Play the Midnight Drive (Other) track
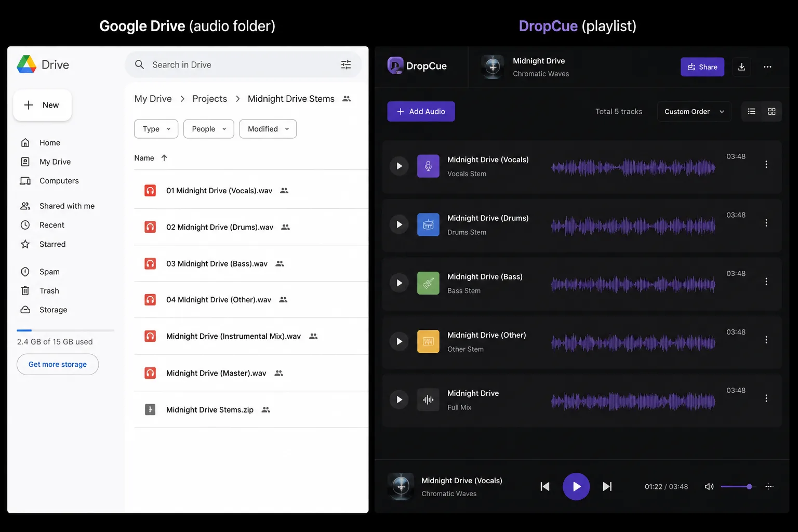 click(x=399, y=341)
